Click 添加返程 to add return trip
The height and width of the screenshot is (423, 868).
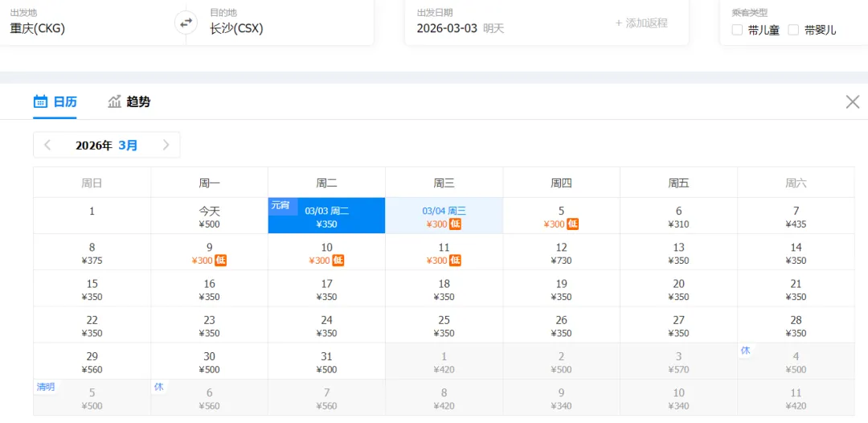[641, 23]
